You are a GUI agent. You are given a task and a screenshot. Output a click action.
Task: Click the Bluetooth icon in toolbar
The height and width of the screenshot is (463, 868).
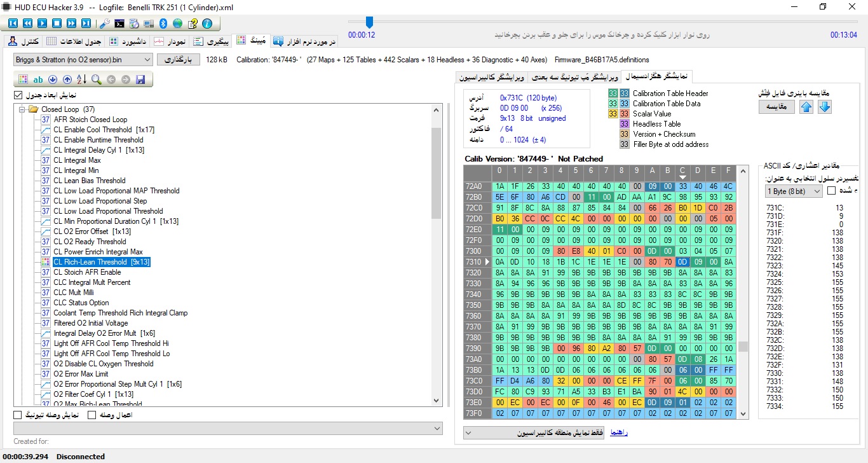tap(163, 24)
